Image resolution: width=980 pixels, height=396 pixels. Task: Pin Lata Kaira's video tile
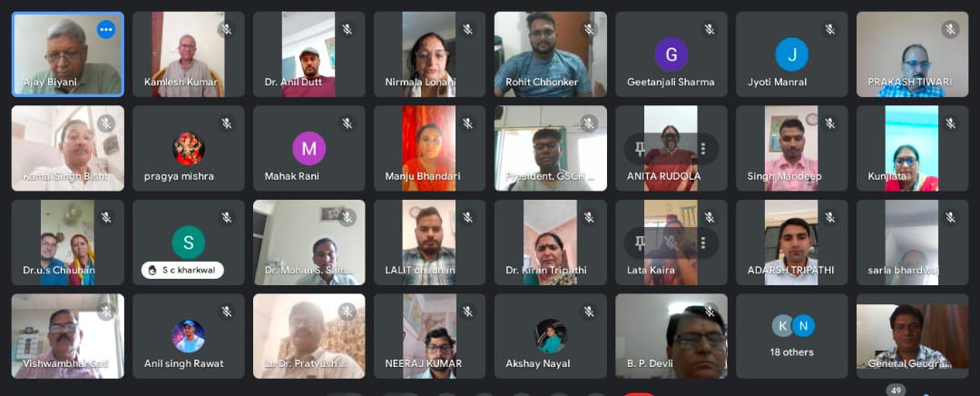pyautogui.click(x=639, y=243)
